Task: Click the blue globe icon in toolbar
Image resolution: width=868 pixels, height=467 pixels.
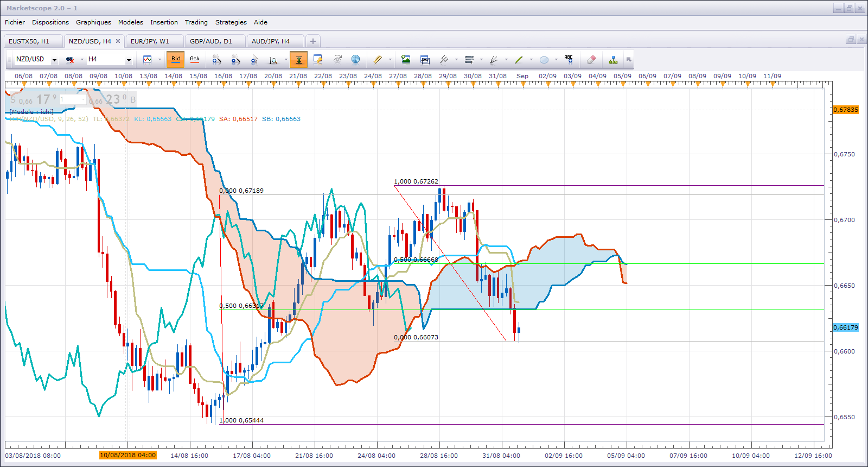Action: tap(356, 59)
